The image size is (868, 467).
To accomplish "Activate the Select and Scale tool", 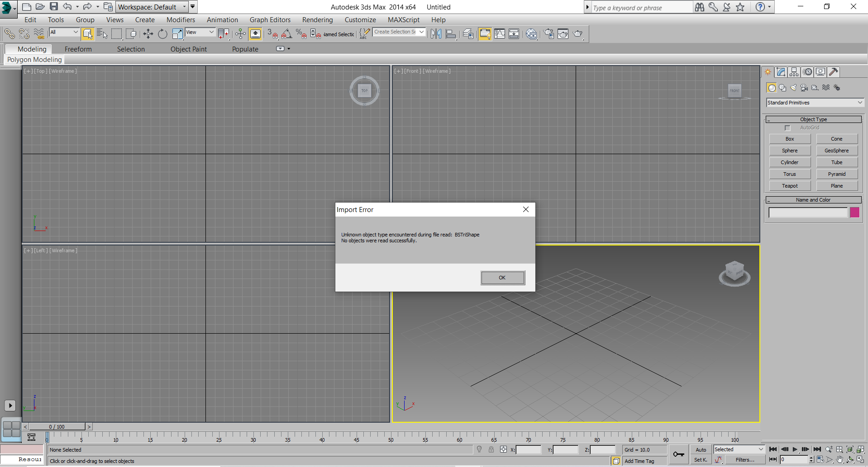I will point(177,33).
